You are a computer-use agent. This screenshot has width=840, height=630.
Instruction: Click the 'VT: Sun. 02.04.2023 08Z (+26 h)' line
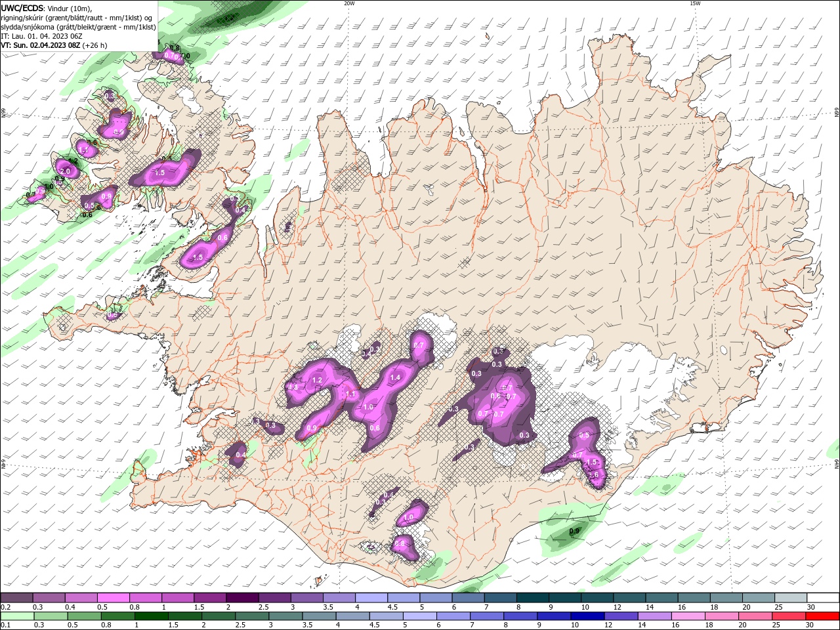[54, 45]
